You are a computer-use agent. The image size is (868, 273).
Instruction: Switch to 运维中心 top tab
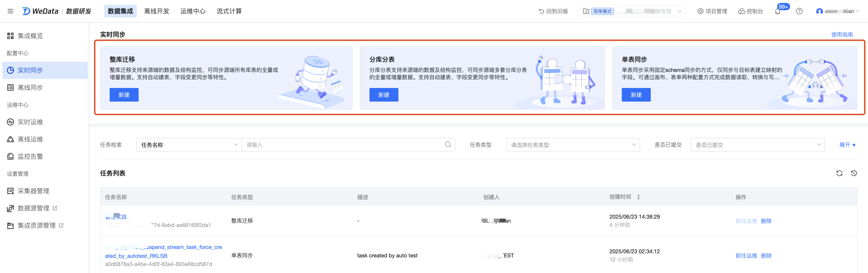click(193, 11)
